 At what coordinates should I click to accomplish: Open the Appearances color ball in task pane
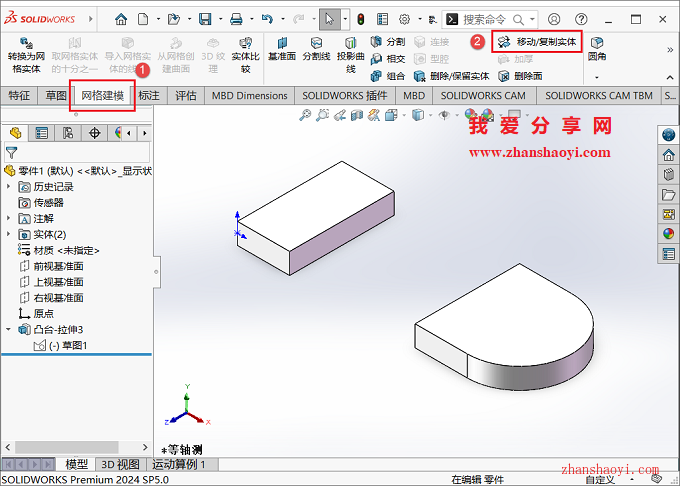tap(668, 234)
